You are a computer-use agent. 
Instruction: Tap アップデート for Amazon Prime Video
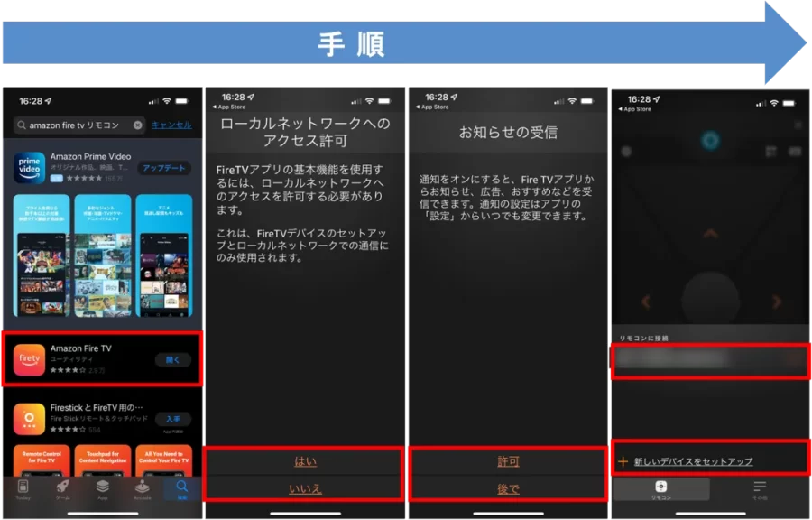pyautogui.click(x=164, y=168)
